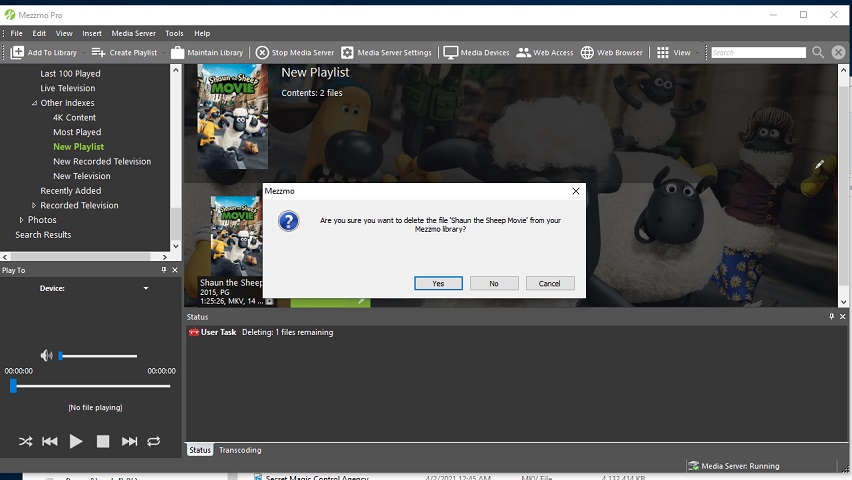Switch to the Status tab

point(199,450)
